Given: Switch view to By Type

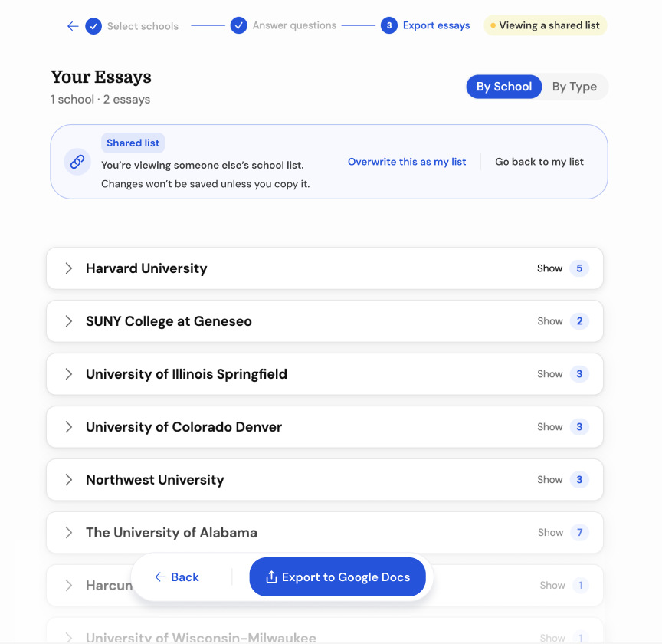Looking at the screenshot, I should [x=574, y=87].
